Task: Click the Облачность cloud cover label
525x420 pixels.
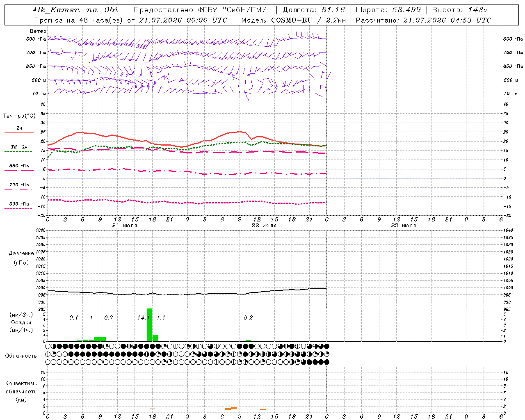Action: point(21,356)
